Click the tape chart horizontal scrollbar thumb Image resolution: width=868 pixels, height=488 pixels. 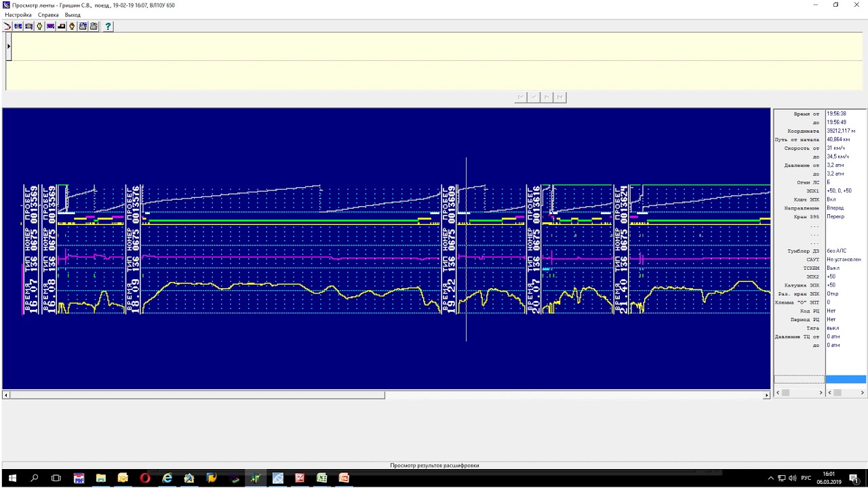pos(197,395)
